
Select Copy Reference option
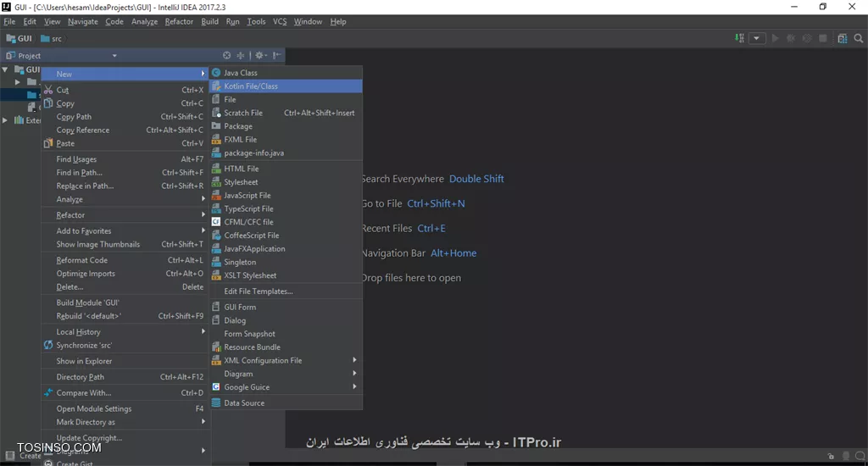[125, 130]
